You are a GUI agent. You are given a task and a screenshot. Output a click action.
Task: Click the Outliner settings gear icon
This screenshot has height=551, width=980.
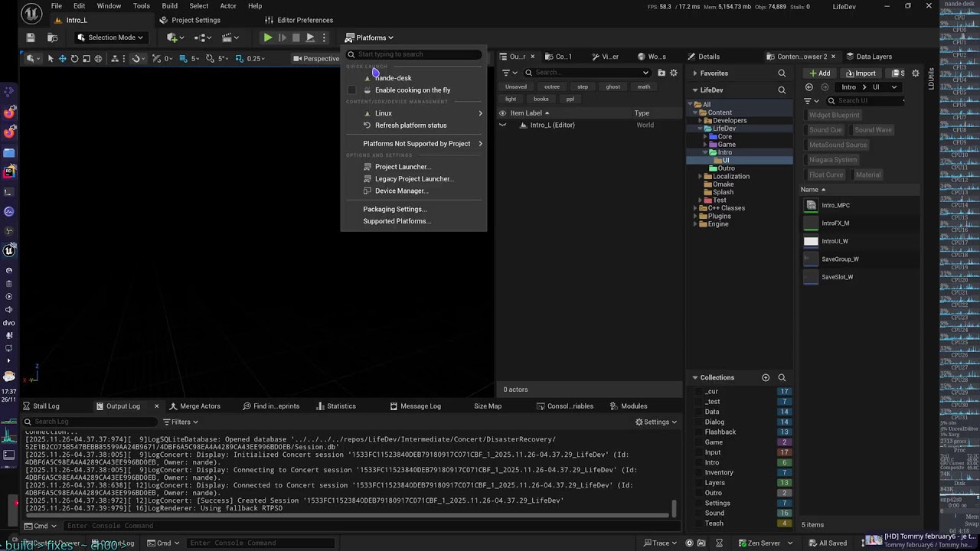(674, 73)
